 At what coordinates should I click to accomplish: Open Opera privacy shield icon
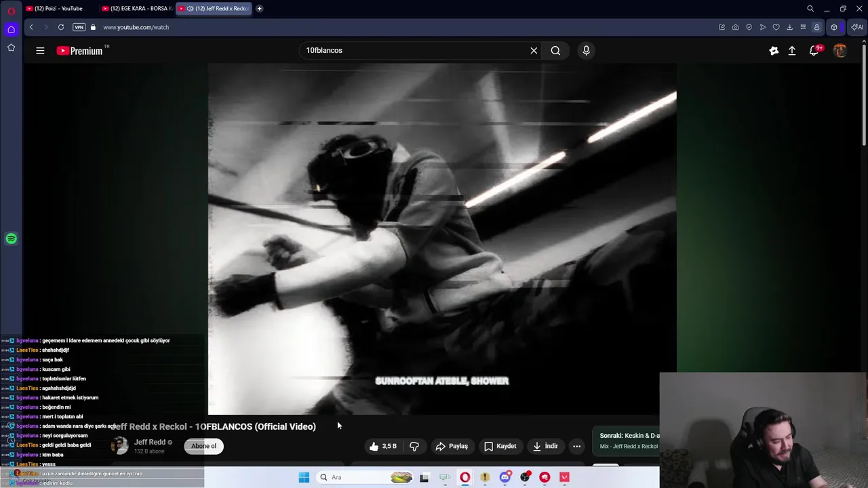coord(749,27)
